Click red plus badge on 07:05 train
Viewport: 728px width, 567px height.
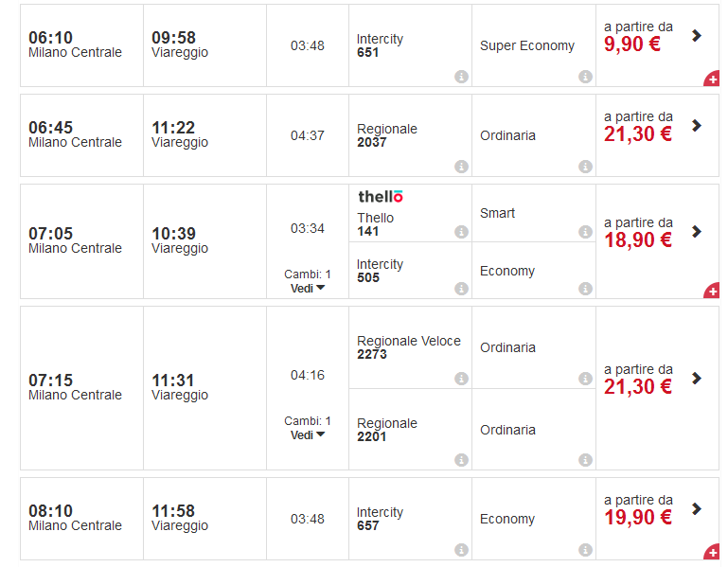tap(712, 292)
